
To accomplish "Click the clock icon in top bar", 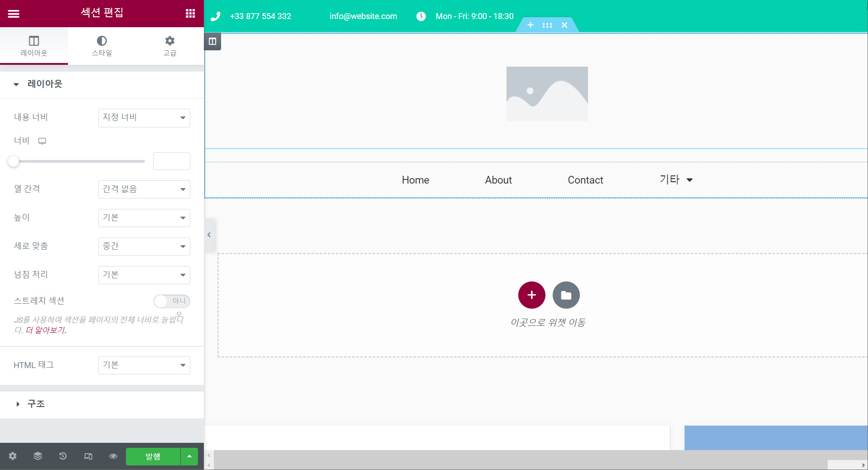I will click(x=421, y=16).
